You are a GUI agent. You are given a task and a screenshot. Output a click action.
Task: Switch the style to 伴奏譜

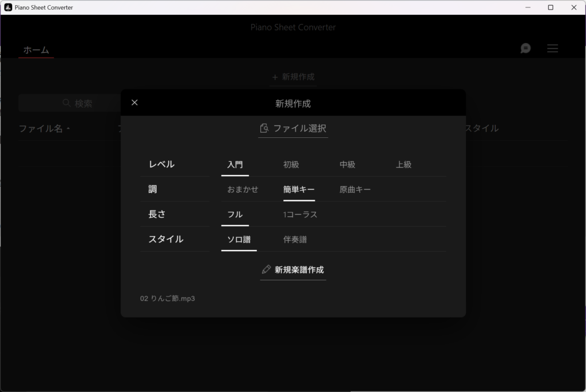point(295,240)
